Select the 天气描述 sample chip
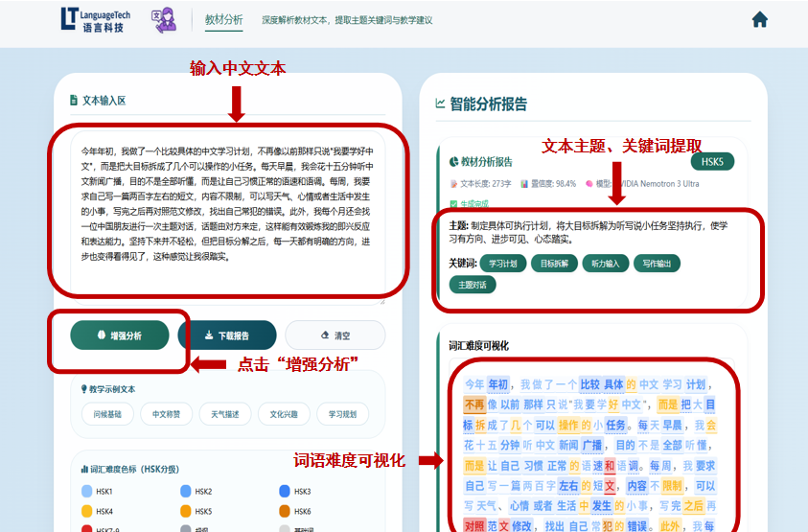Screen dimensions: 808x532 click(225, 414)
